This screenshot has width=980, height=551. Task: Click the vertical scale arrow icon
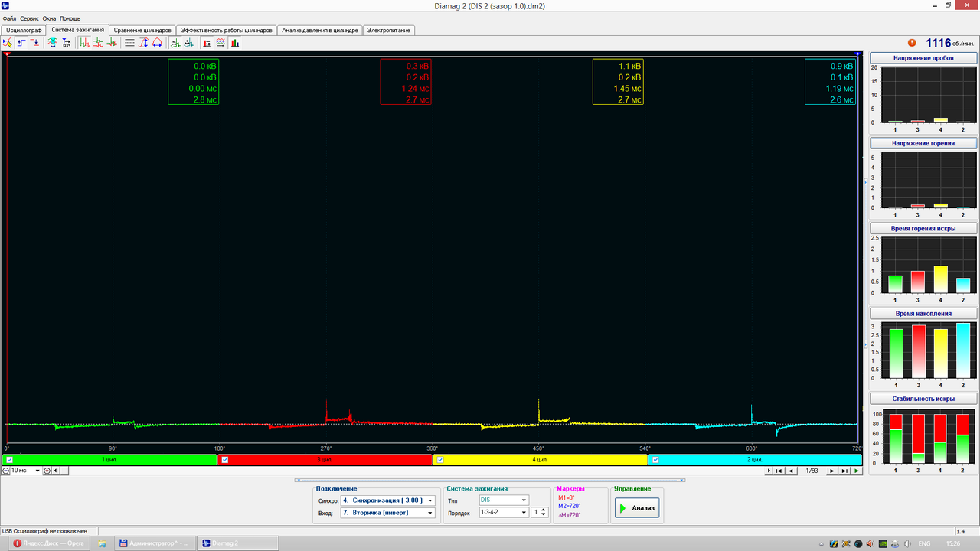[x=143, y=43]
